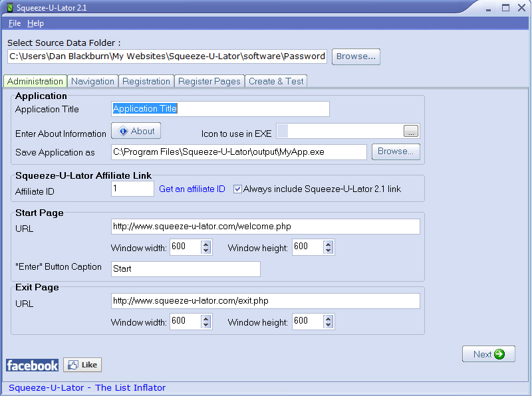This screenshot has width=532, height=396.
Task: Decrease Exit Page window height
Action: (x=328, y=325)
